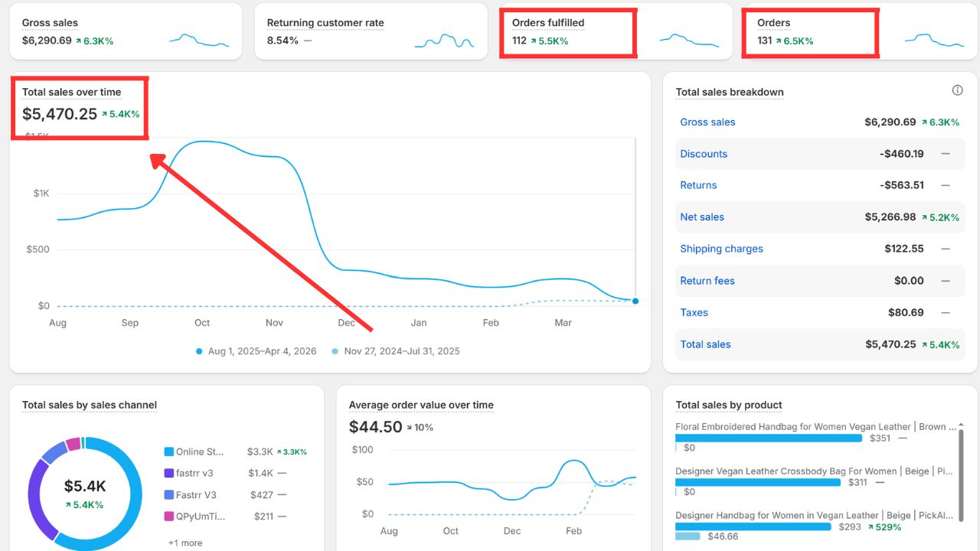The image size is (980, 551).
Task: Open the Returning customer rate card
Action: click(325, 23)
